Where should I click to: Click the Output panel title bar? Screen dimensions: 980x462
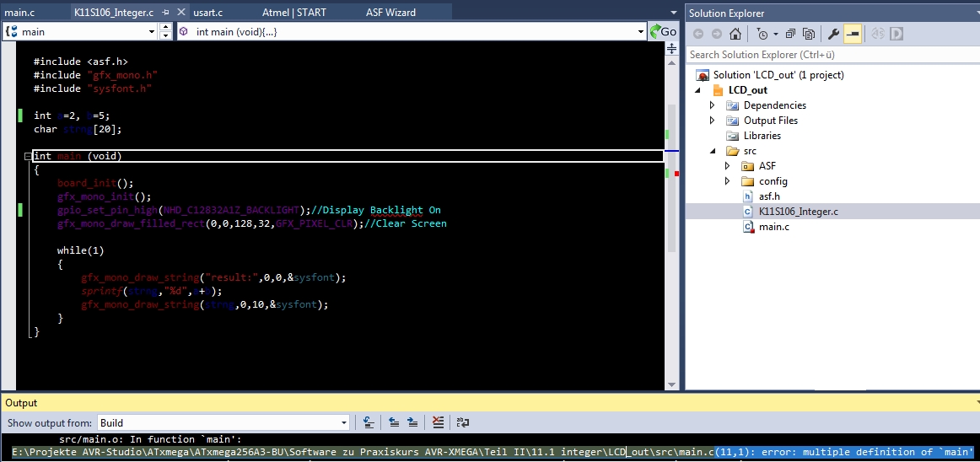click(490, 403)
